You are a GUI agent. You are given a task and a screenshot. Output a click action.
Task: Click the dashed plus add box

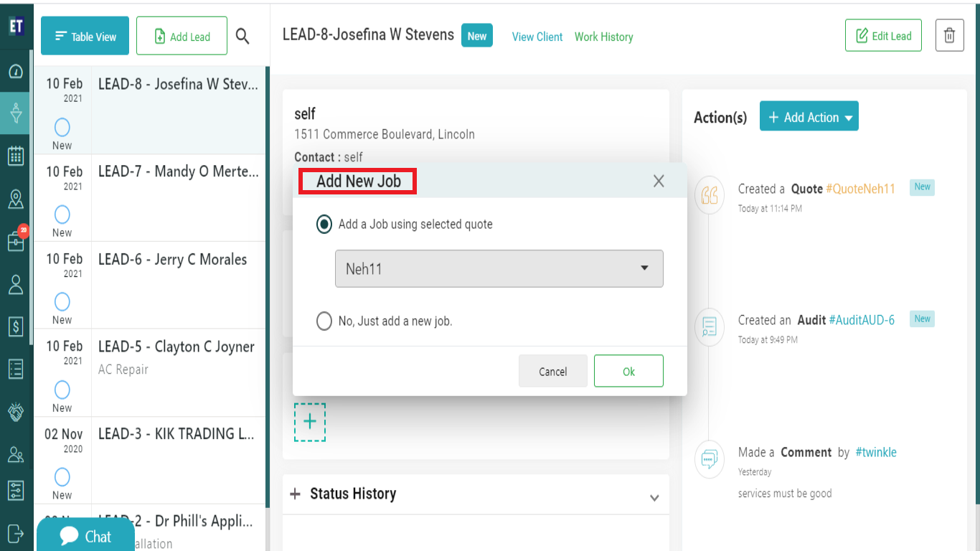310,422
